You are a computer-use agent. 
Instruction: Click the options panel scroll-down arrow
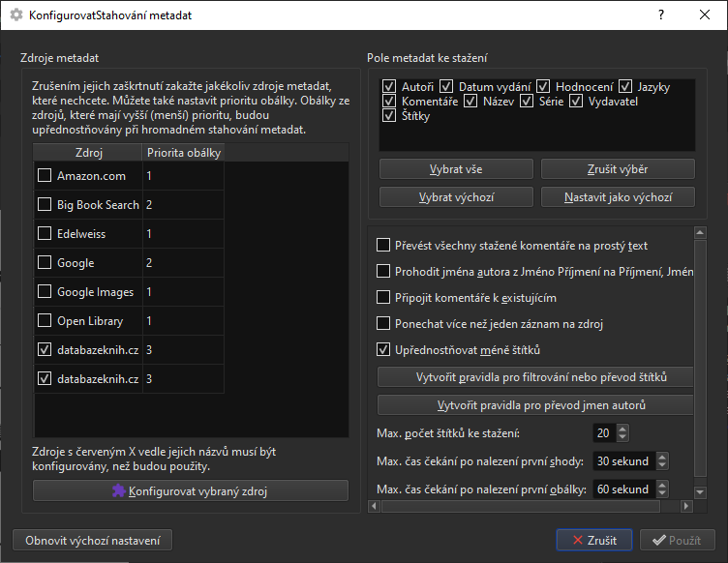click(701, 492)
